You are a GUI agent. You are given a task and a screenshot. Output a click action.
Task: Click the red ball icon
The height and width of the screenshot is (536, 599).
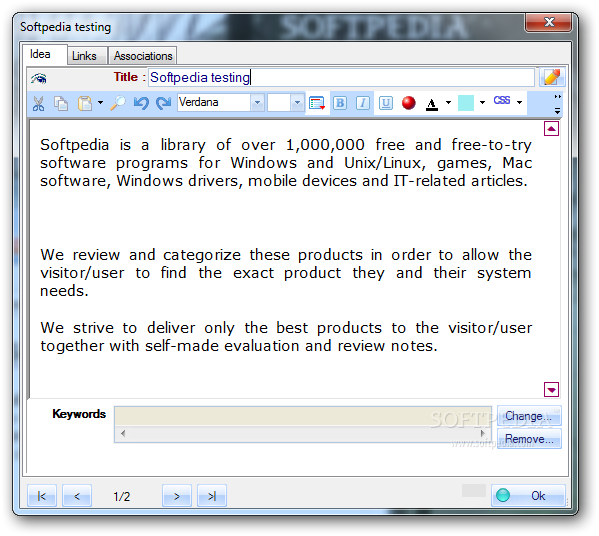(409, 103)
